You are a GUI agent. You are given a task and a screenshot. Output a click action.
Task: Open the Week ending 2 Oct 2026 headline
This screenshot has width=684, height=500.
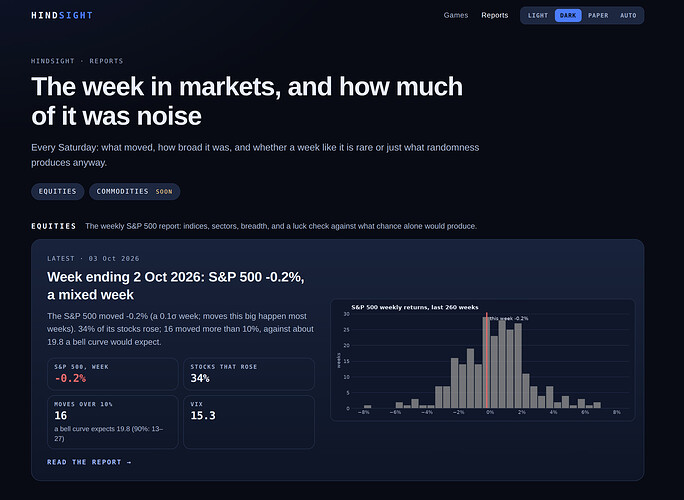(176, 286)
